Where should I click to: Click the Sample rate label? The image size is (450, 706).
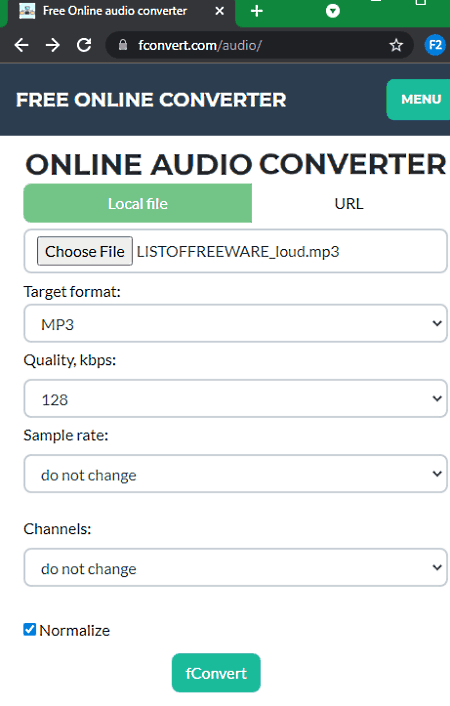66,435
